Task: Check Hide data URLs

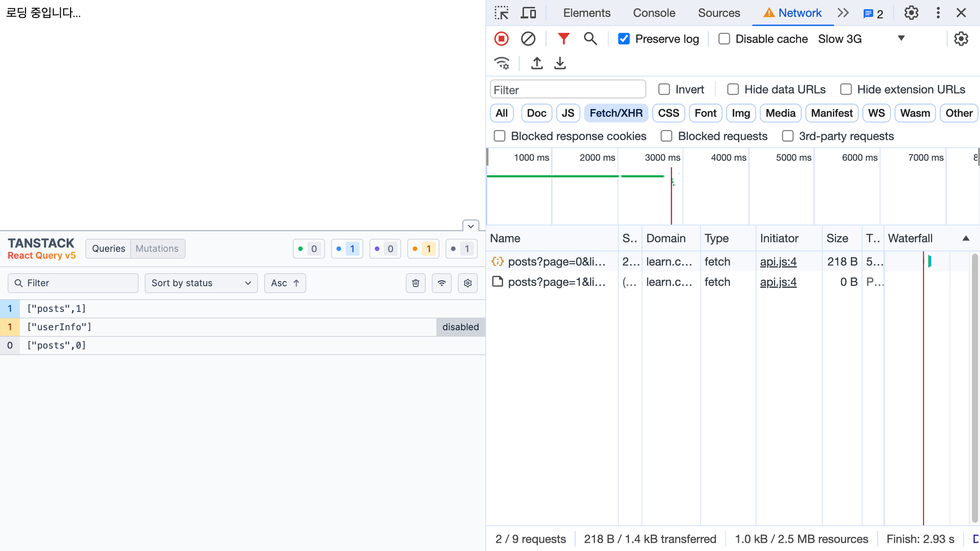Action: [x=733, y=89]
